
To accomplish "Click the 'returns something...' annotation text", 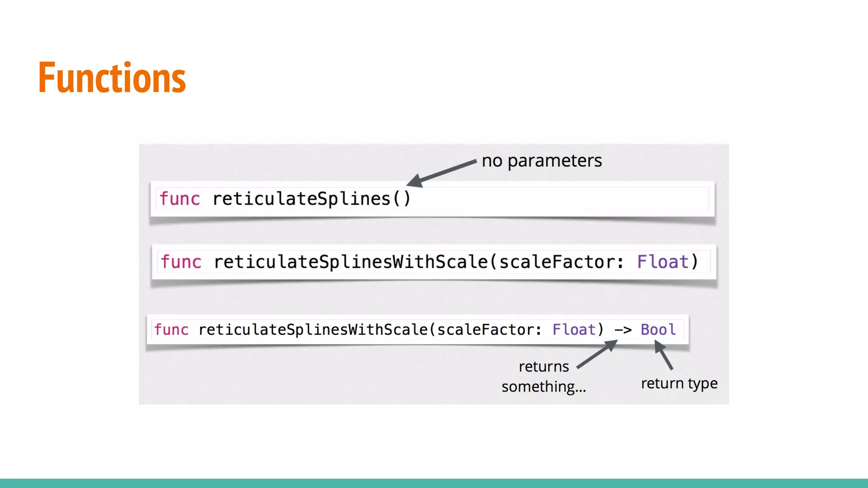I will (x=544, y=377).
